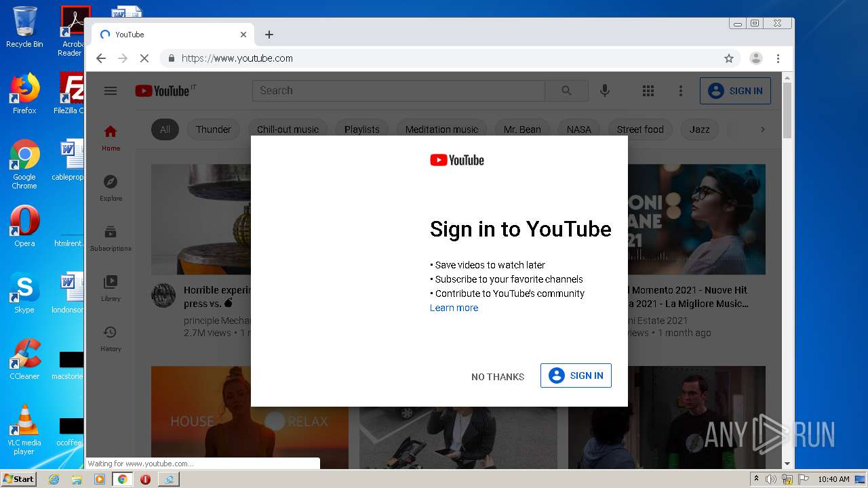Open the Chrome profile avatar icon
The image size is (868, 488).
(756, 58)
